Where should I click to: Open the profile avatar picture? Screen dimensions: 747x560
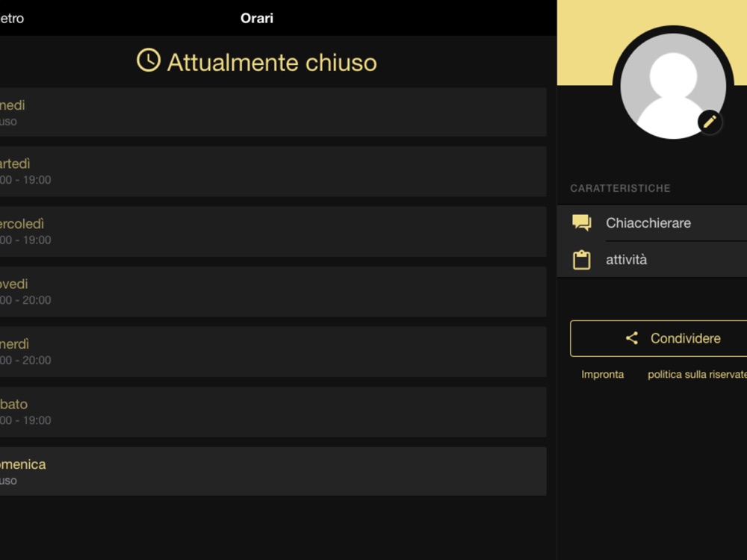point(672,86)
